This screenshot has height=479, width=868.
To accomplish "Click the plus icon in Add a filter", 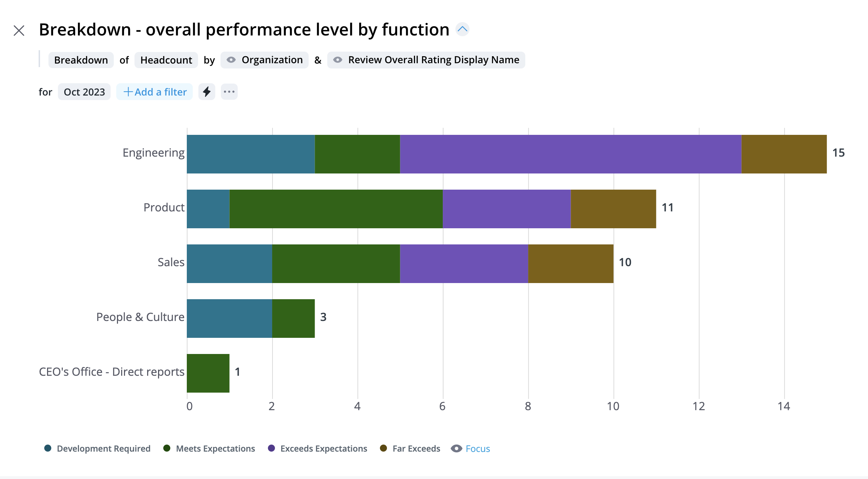I will [x=128, y=92].
